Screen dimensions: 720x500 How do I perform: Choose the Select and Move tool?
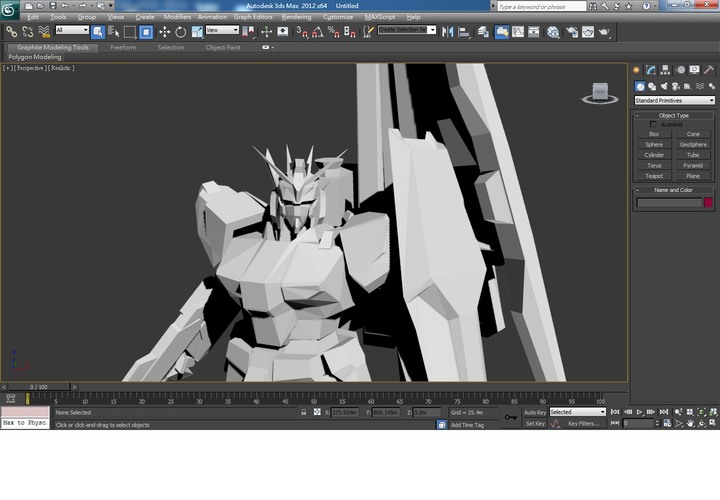click(x=164, y=32)
